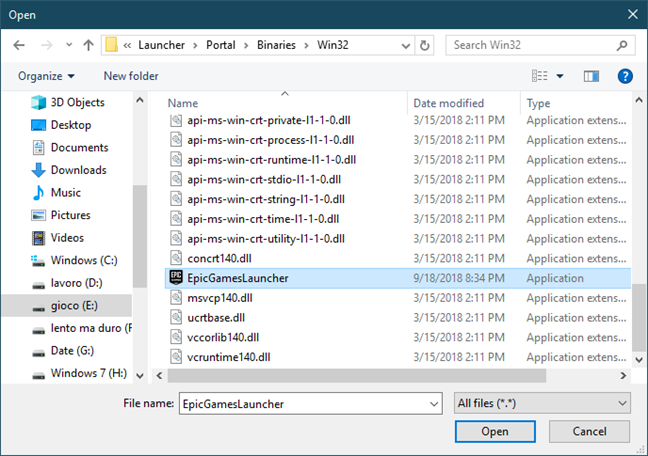Expand chevron after Binaries breadcrumb

tap(307, 45)
